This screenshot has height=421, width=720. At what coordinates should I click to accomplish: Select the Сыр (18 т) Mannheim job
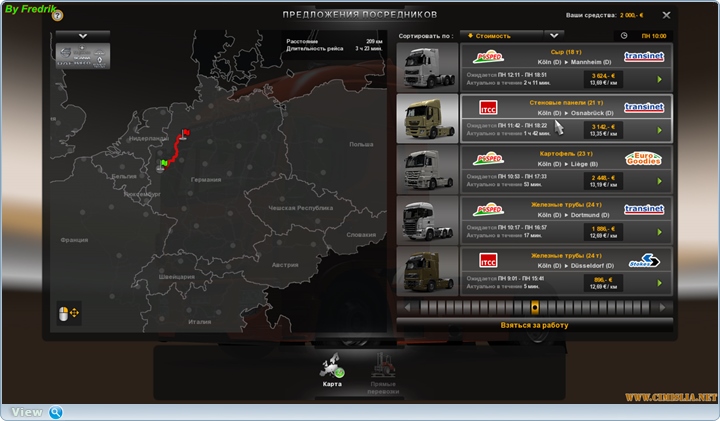point(560,66)
